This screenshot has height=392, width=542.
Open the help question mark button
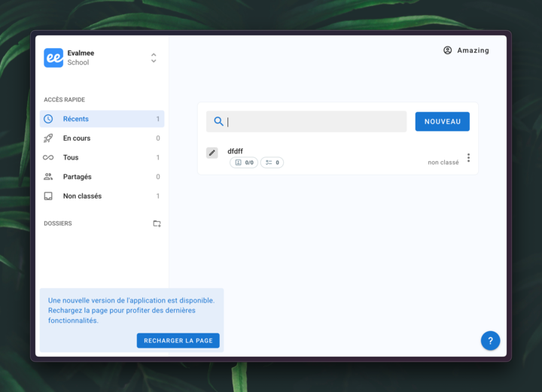tap(490, 341)
